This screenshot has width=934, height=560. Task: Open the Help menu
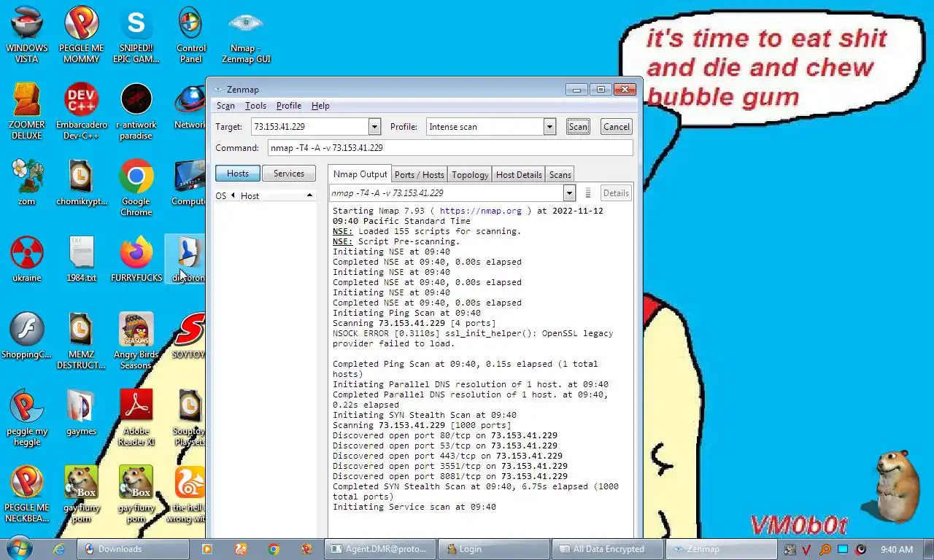pos(320,106)
